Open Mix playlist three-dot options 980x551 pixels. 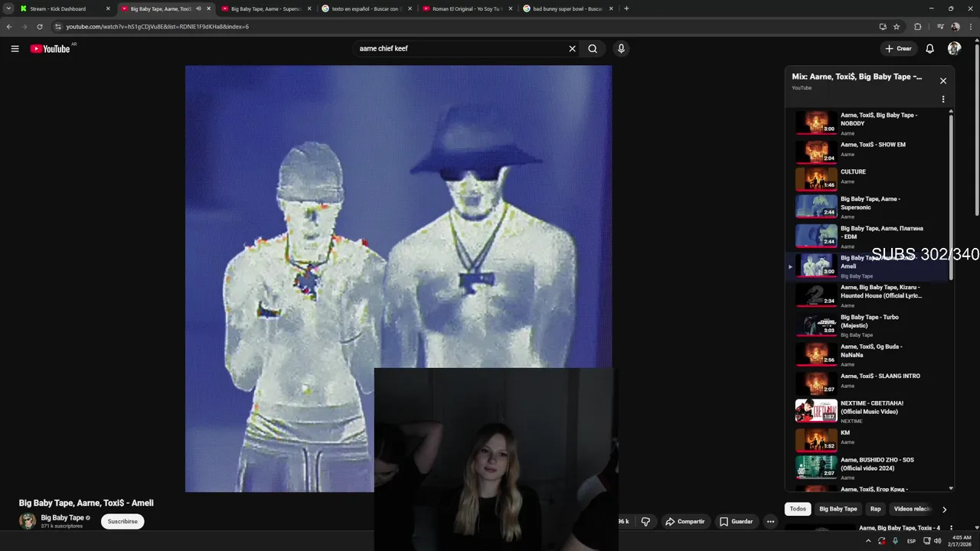943,99
